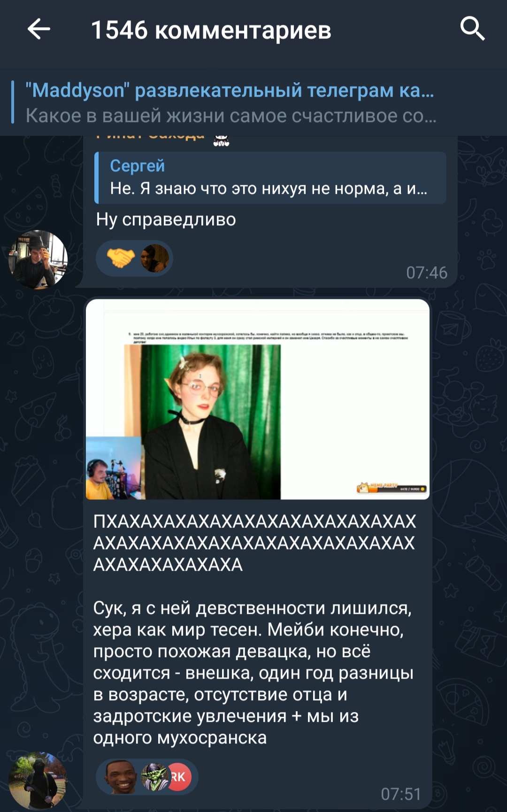
Task: Tap the 'Сук, я с ней' paragraph text
Action: (253, 673)
